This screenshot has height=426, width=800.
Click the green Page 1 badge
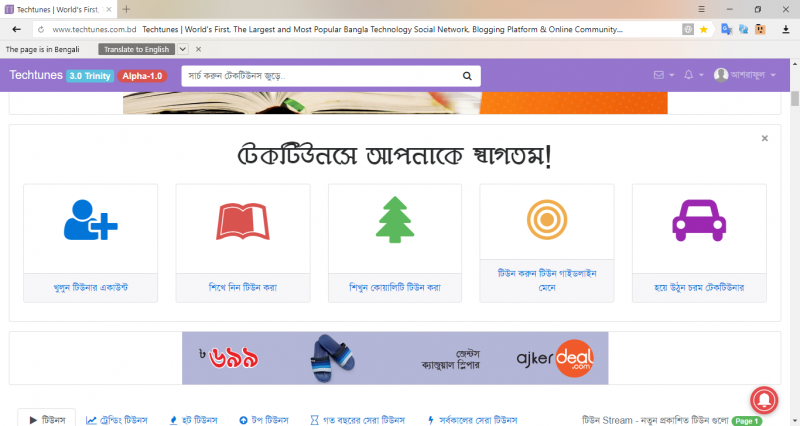click(x=747, y=421)
